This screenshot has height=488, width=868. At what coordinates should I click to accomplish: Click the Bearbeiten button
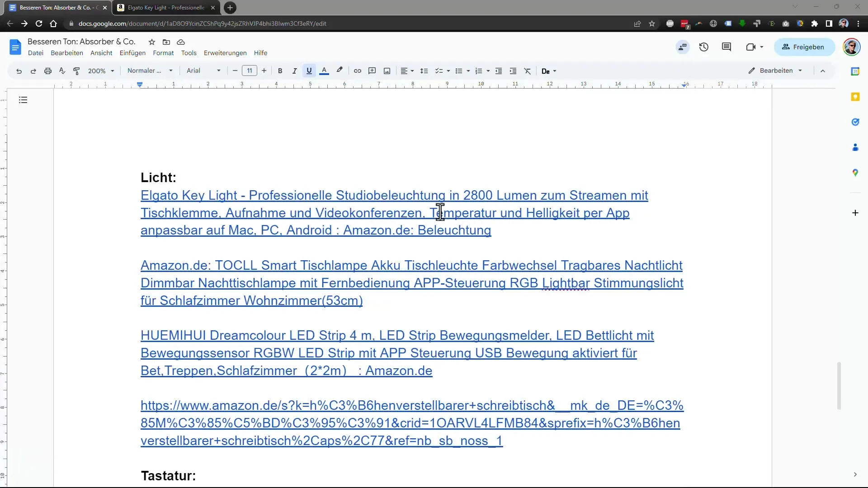775,70
